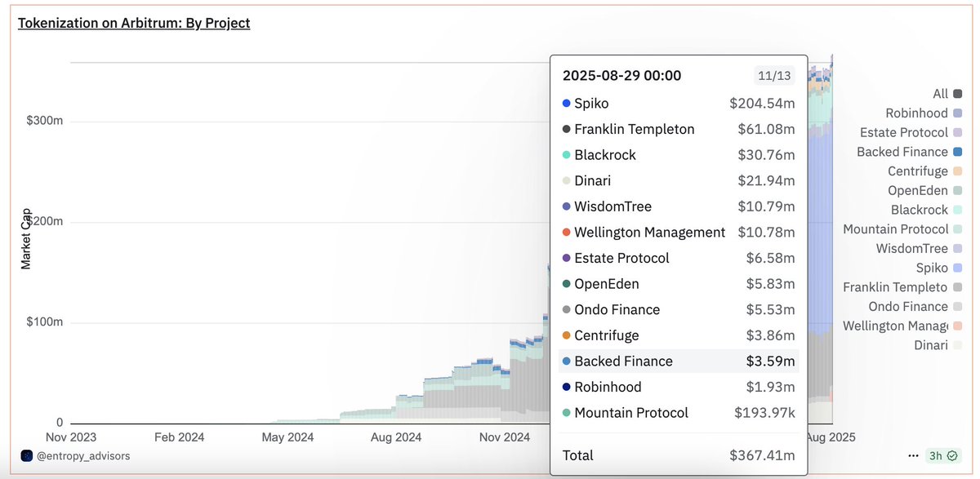The height and width of the screenshot is (479, 980).
Task: Select the Blackrock row name in the tooltip
Action: 605,155
